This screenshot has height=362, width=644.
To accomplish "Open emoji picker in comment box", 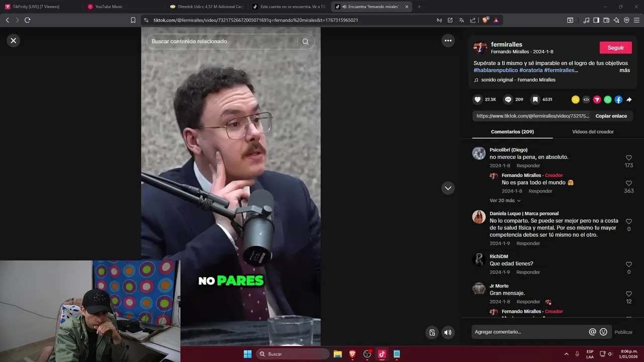I will (x=603, y=332).
